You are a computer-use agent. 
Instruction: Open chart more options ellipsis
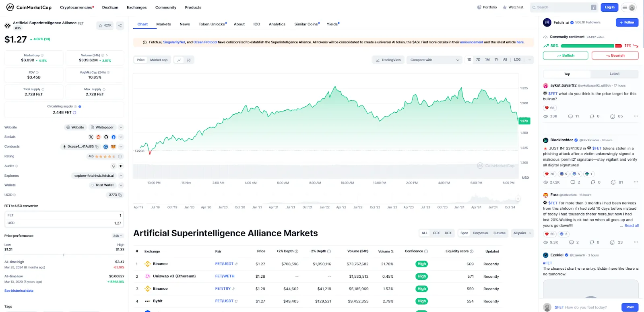(529, 60)
